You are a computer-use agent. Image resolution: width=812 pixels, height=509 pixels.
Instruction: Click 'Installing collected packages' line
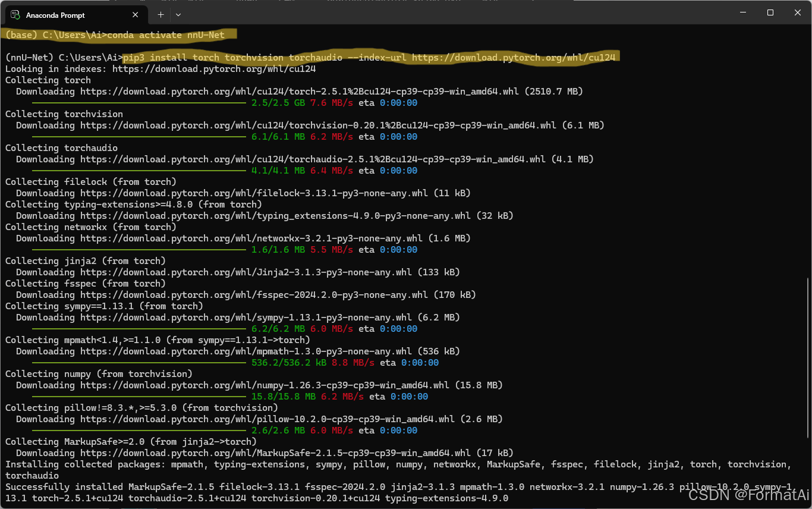(398, 470)
